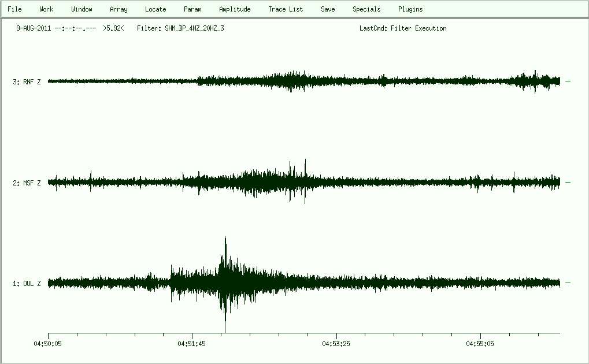This screenshot has height=364, width=589.
Task: Click the 04:51:45 time axis label
Action: click(x=193, y=343)
